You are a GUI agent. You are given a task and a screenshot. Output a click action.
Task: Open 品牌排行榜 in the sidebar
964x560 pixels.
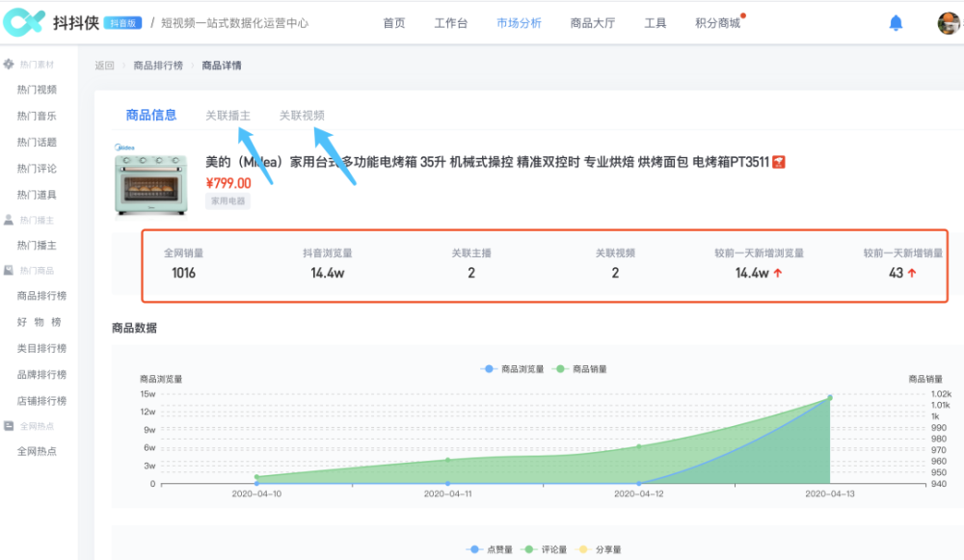[x=41, y=375]
